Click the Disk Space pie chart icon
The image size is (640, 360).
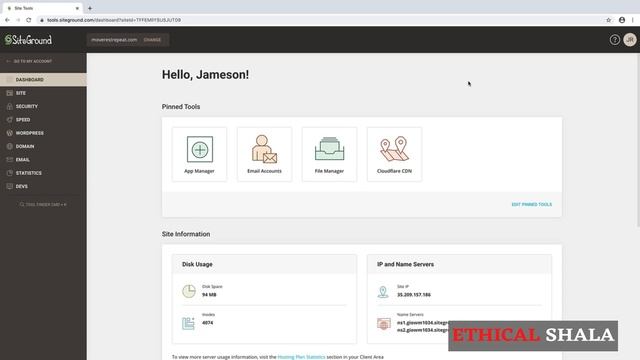[189, 291]
